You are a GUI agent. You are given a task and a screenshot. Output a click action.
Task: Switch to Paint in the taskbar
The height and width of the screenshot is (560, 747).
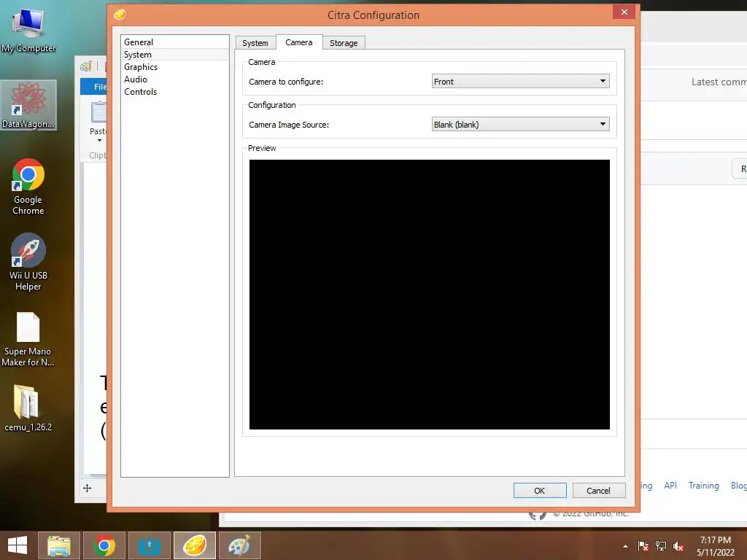point(239,545)
